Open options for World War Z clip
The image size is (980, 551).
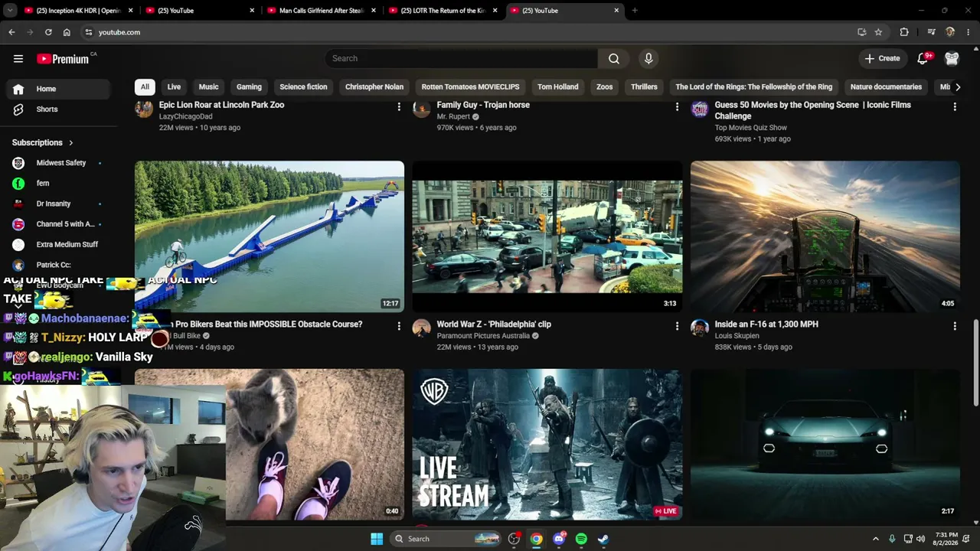[677, 327]
